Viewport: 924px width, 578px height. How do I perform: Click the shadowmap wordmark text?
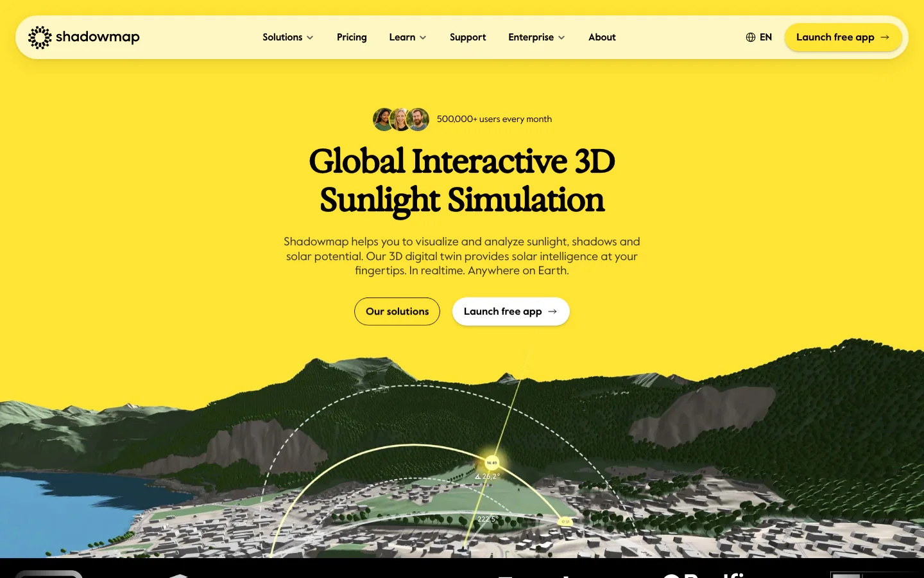[x=98, y=37]
